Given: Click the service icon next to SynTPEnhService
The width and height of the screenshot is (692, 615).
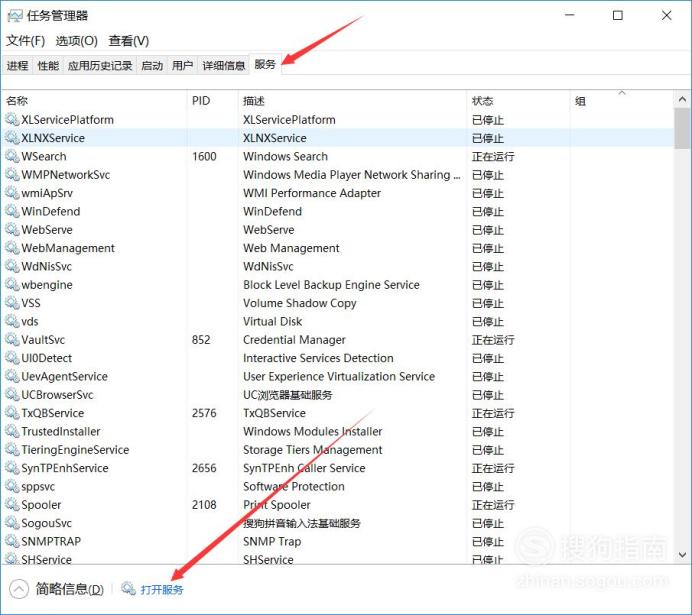Looking at the screenshot, I should point(12,468).
